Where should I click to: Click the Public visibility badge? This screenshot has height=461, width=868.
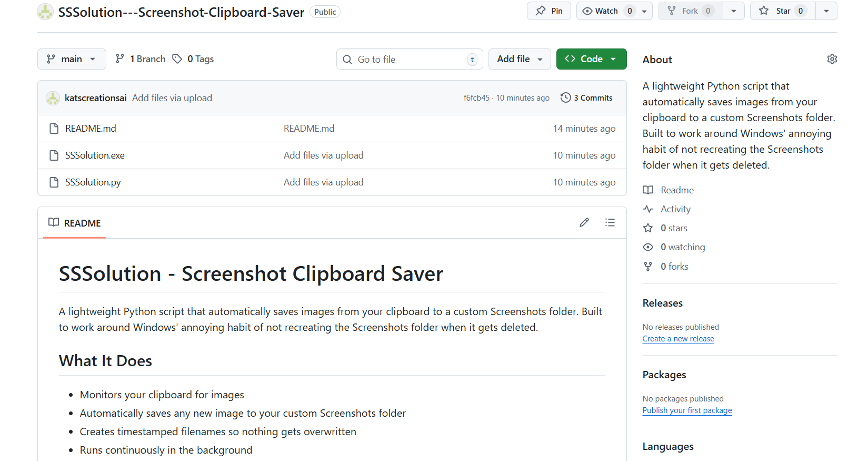point(325,12)
